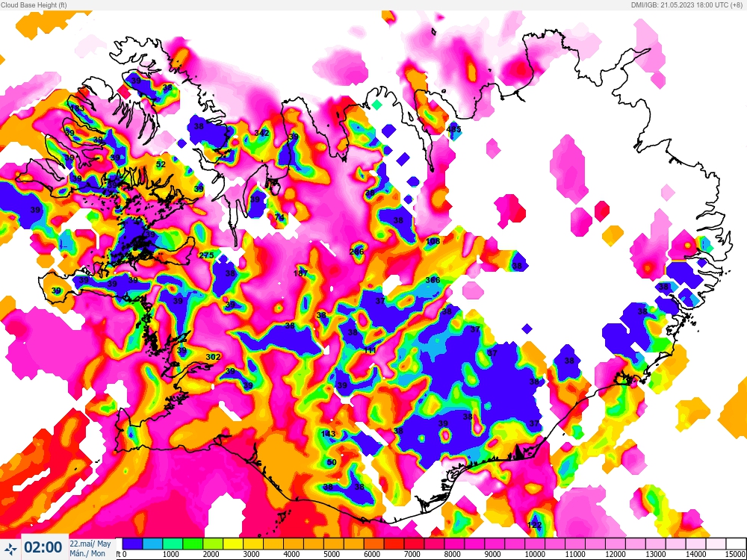Image resolution: width=747 pixels, height=560 pixels.
Task: Select the mint-green legend swatch starting at 1000
Action: [173, 544]
